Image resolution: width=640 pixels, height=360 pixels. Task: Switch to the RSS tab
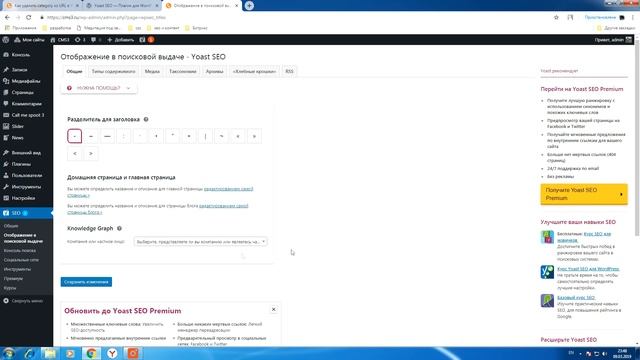tap(289, 71)
